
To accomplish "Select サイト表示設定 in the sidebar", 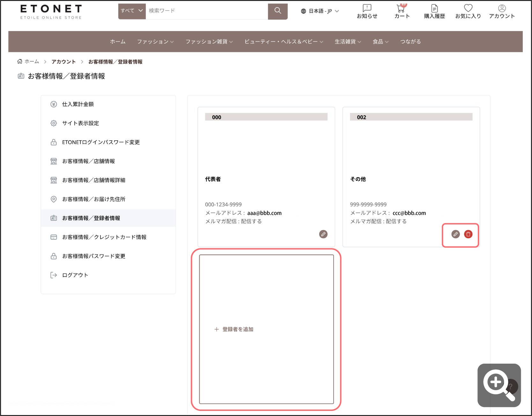I will (108, 123).
